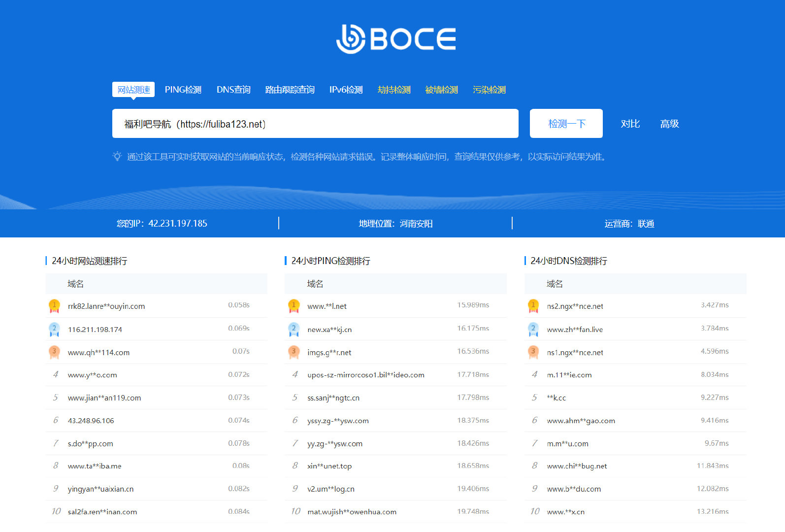
Task: Click silver medal beside new.xa**kj.cn
Action: pos(294,329)
